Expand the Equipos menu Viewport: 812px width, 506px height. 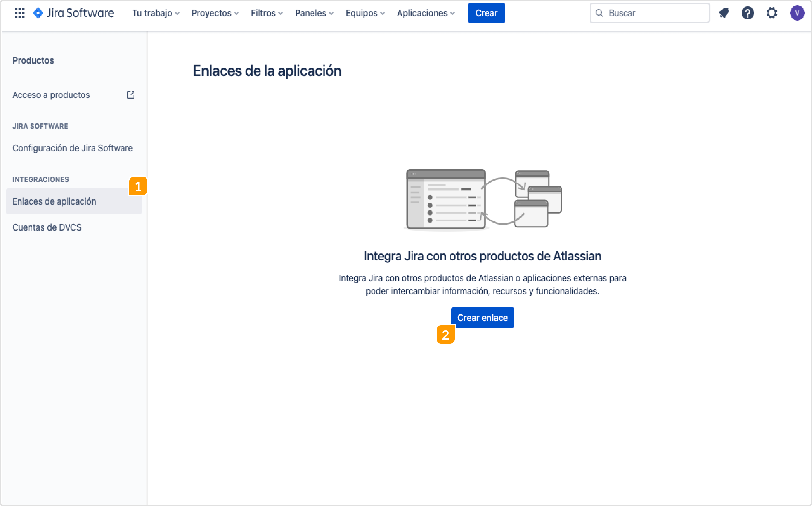pos(365,13)
